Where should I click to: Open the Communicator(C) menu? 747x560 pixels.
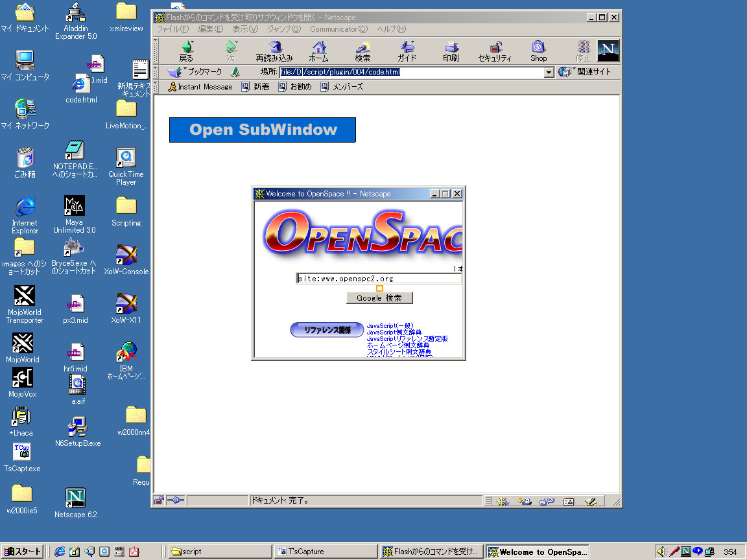click(x=338, y=29)
